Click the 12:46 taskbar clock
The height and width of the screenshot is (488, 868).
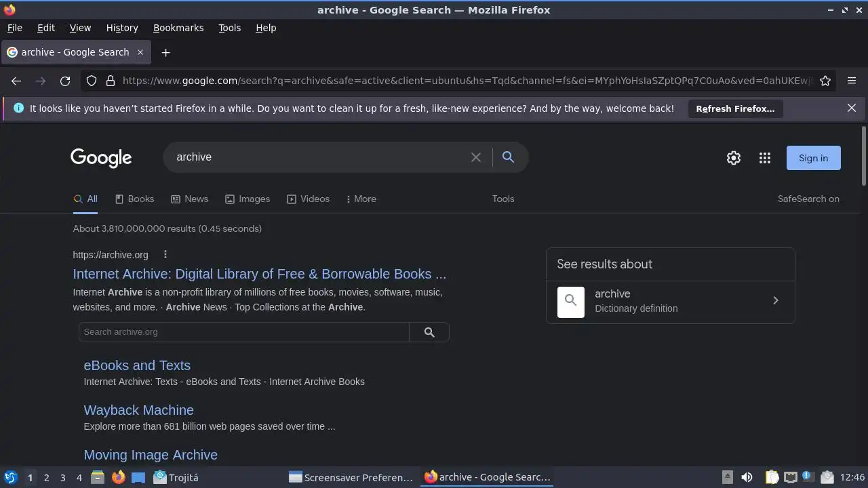852,477
